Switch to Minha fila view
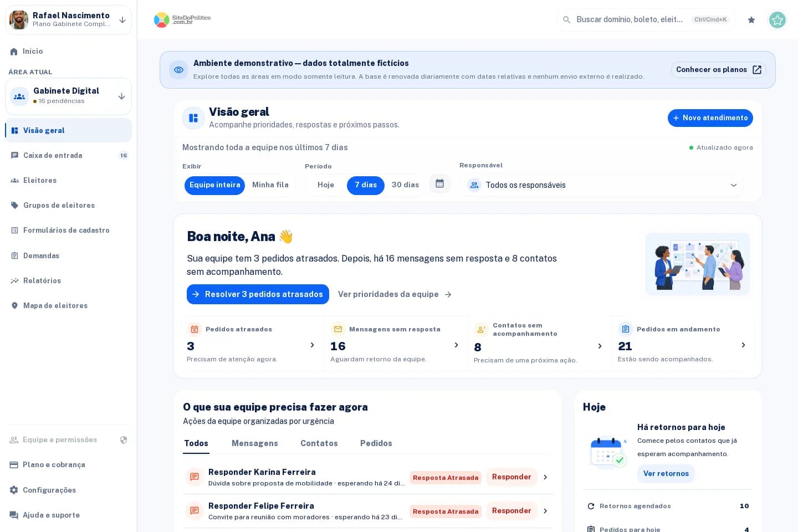This screenshot has height=532, width=798. (270, 185)
